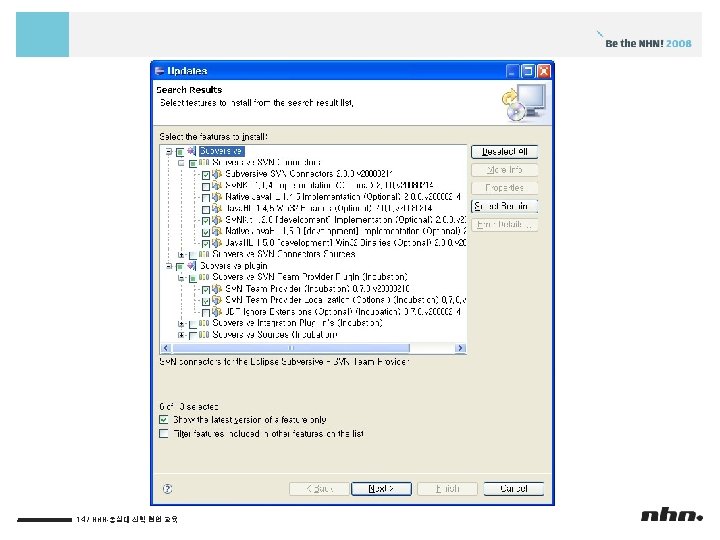Click feature icon of JavaHL 1.4.5 Win32 Binaries
The image size is (720, 540).
217,208
